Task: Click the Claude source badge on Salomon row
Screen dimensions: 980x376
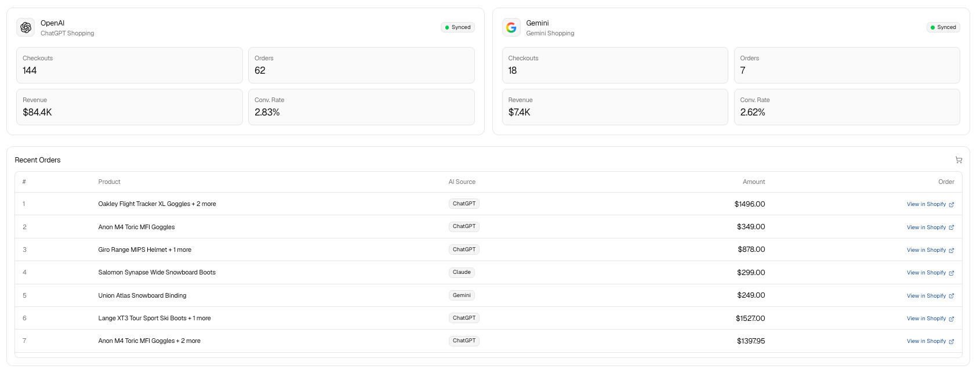Action: pyautogui.click(x=462, y=272)
